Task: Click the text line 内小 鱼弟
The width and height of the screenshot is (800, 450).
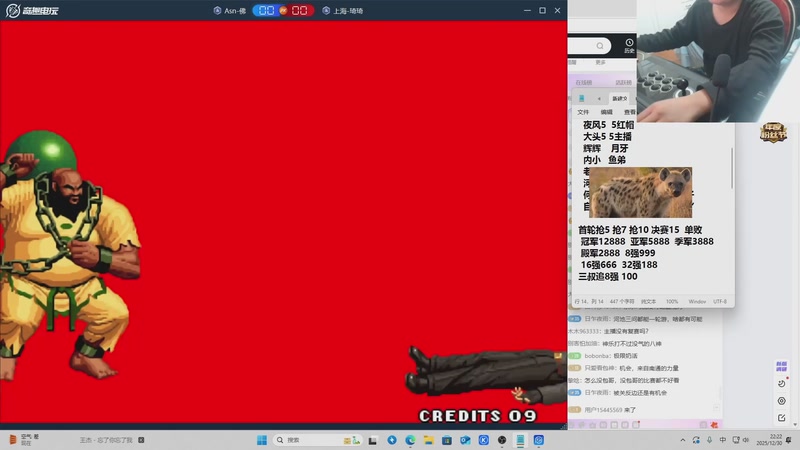Action: [604, 160]
